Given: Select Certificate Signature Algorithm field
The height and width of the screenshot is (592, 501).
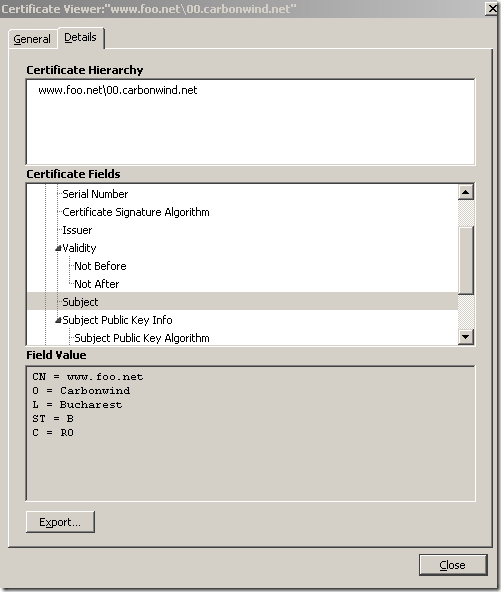Looking at the screenshot, I should pos(136,212).
